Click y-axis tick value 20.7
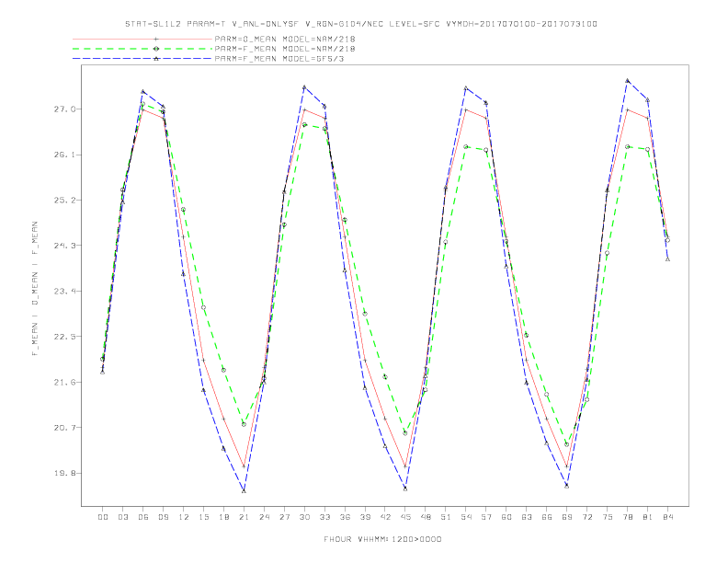This screenshot has width=728, height=563. pyautogui.click(x=64, y=428)
